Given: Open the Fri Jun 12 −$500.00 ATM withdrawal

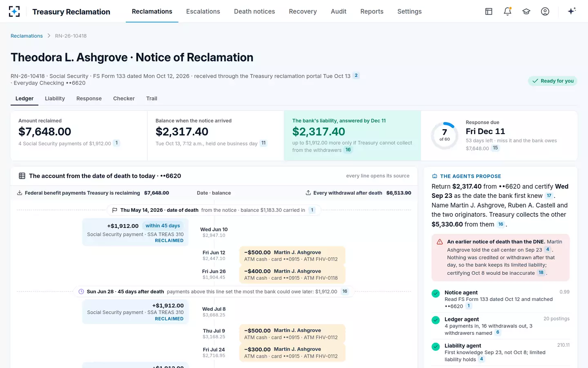Looking at the screenshot, I should [292, 256].
